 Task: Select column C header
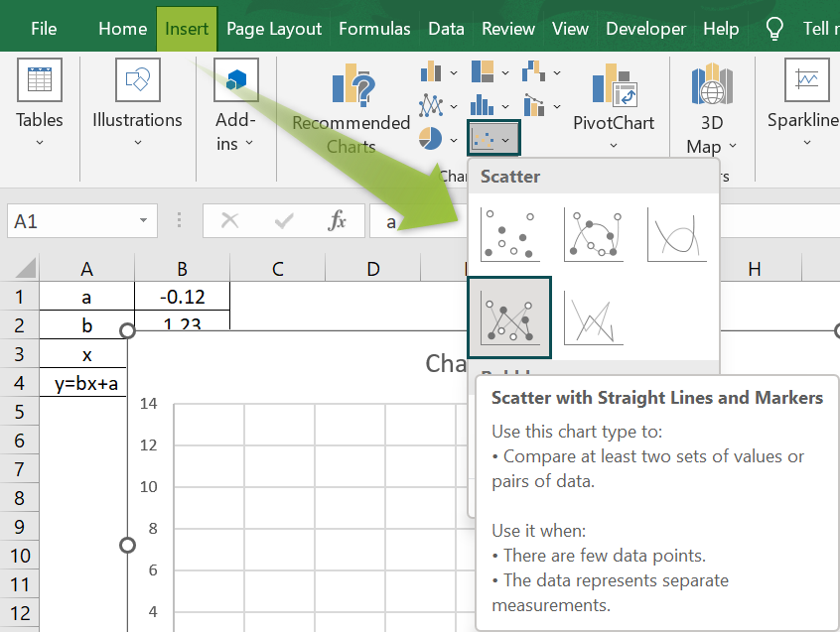pyautogui.click(x=277, y=268)
